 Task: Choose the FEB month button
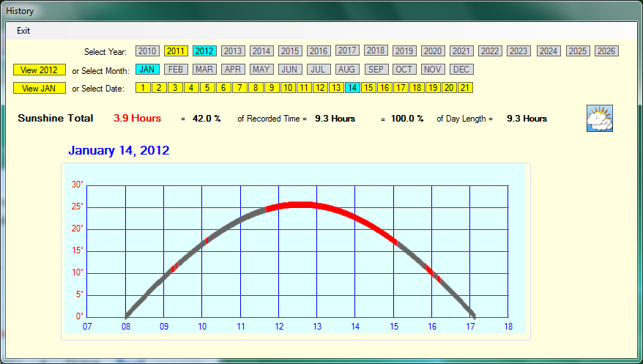176,70
